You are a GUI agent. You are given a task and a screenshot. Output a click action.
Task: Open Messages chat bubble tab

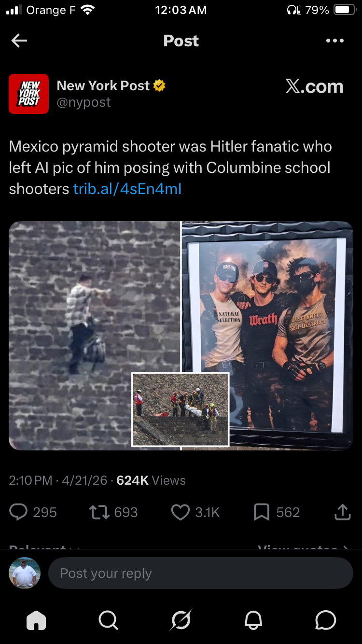[326, 620]
